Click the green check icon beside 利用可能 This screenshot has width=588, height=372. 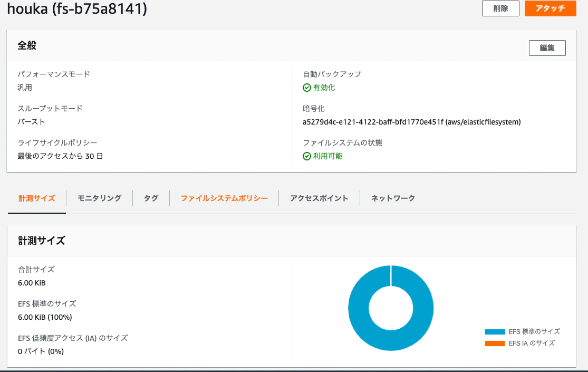pyautogui.click(x=307, y=156)
